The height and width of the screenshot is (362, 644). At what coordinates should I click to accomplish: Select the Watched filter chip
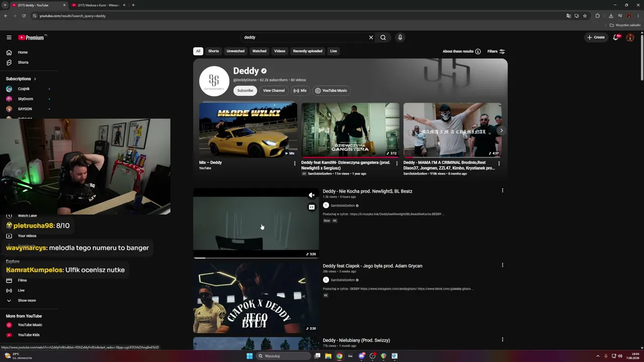[x=260, y=51]
